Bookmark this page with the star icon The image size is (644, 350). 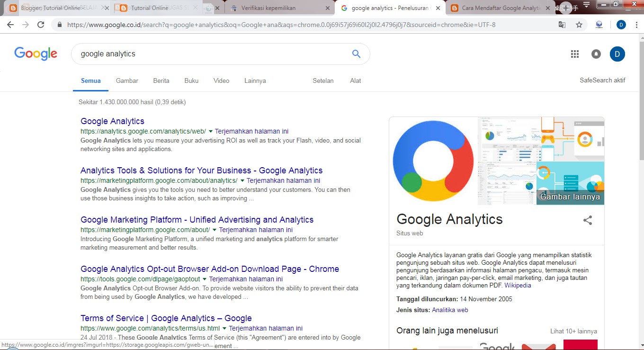pyautogui.click(x=579, y=25)
